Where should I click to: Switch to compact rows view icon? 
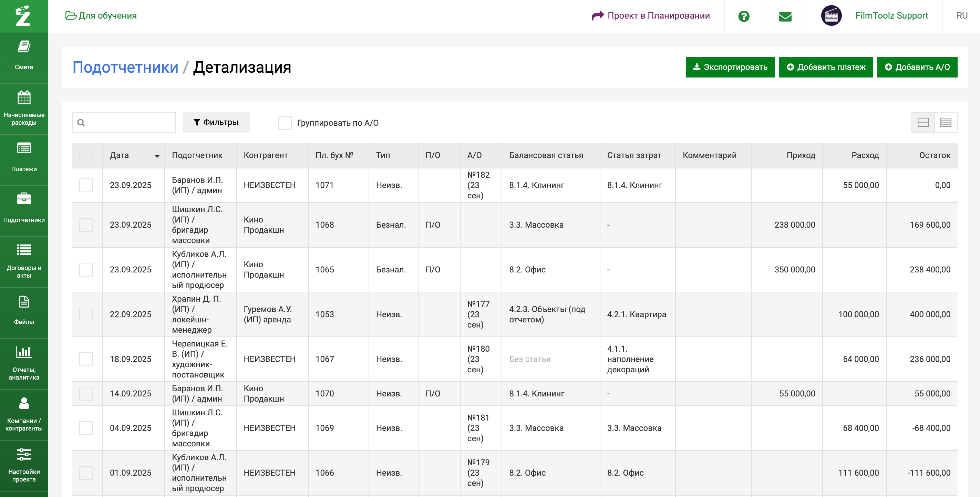tap(946, 122)
